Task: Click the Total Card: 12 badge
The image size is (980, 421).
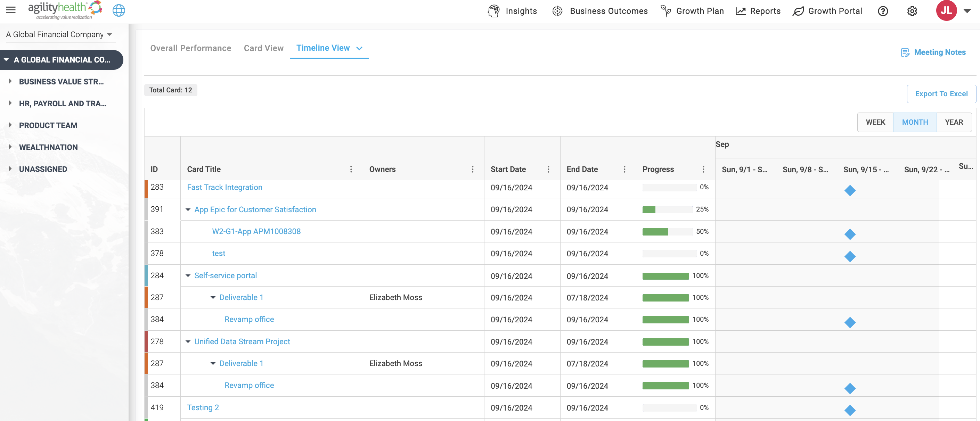Action: pos(170,90)
